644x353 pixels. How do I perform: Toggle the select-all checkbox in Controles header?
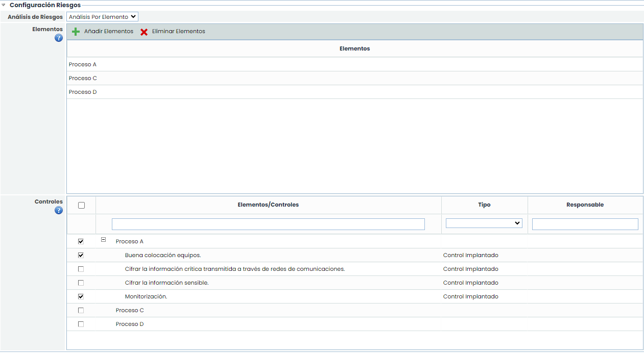(x=81, y=206)
